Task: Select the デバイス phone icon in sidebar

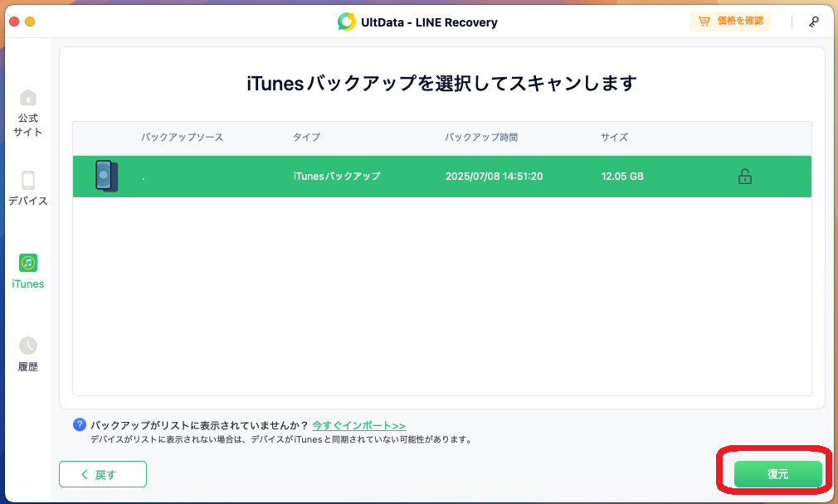Action: (x=27, y=181)
